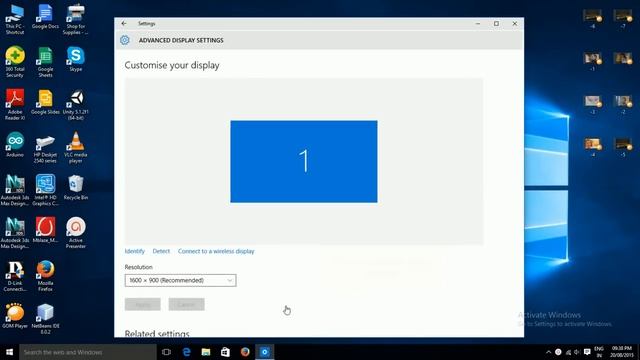Open Intel HD Graphics Control desktop icon
The width and height of the screenshot is (640, 360).
(45, 191)
